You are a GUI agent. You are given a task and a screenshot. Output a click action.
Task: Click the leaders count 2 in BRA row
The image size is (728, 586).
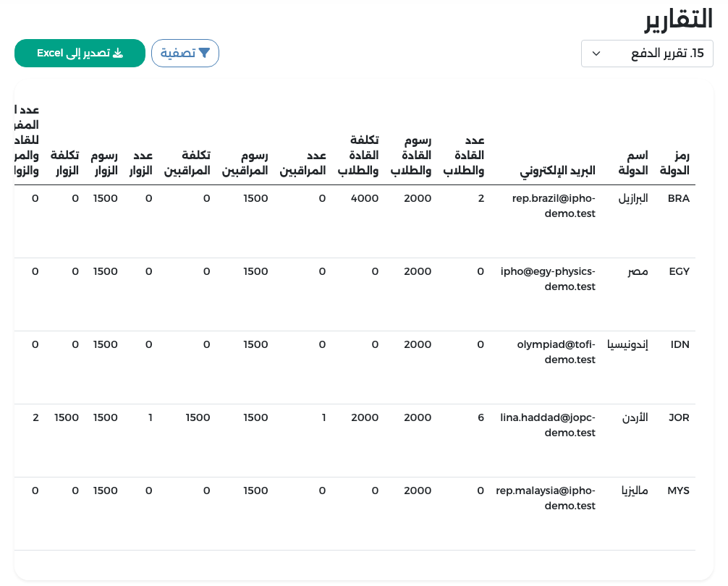coord(481,198)
